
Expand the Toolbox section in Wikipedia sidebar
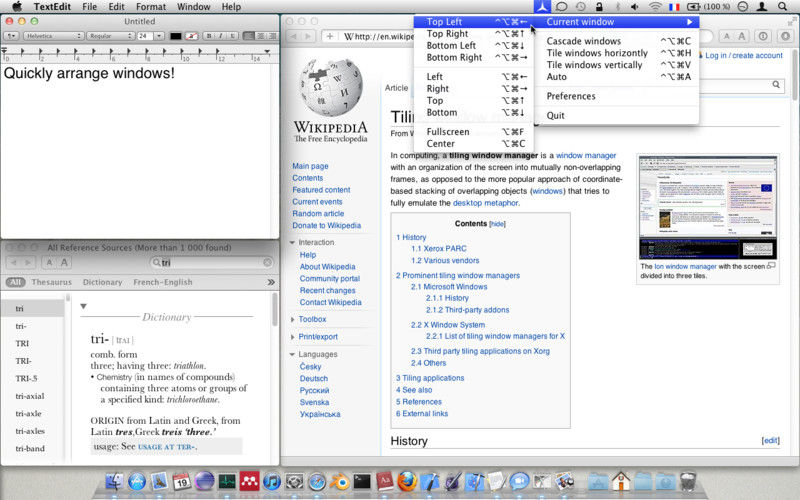pos(292,319)
